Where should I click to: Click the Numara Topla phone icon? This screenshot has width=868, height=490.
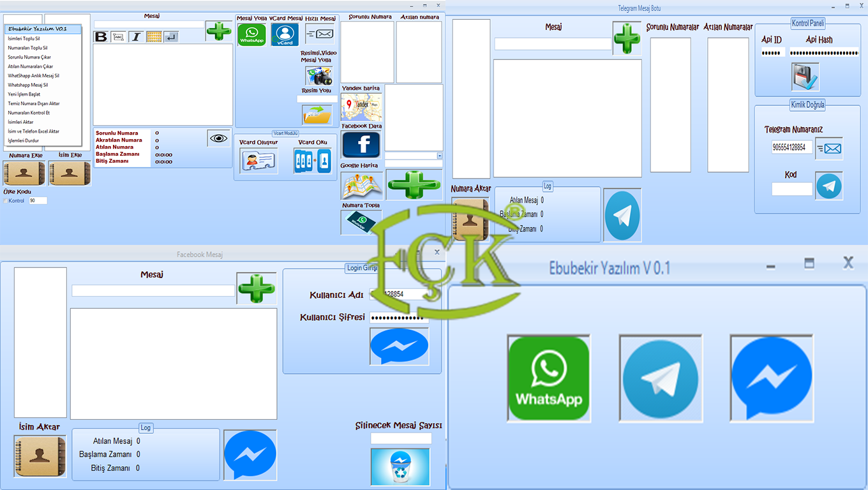(x=361, y=222)
